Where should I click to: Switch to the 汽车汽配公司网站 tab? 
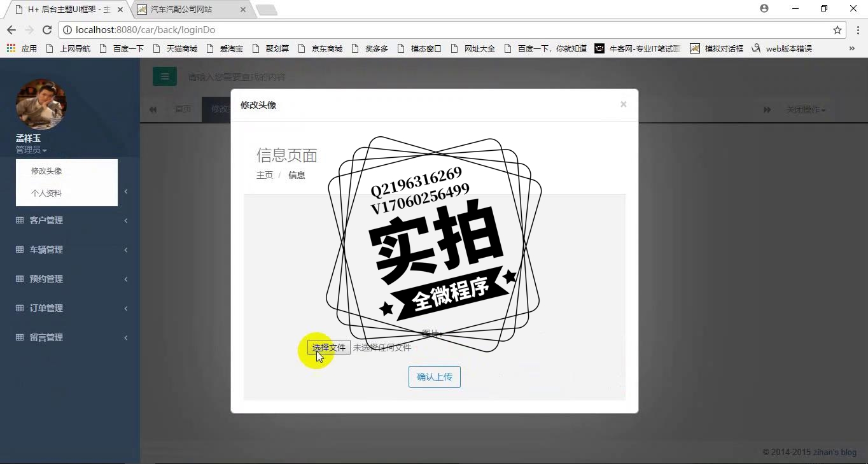point(192,10)
